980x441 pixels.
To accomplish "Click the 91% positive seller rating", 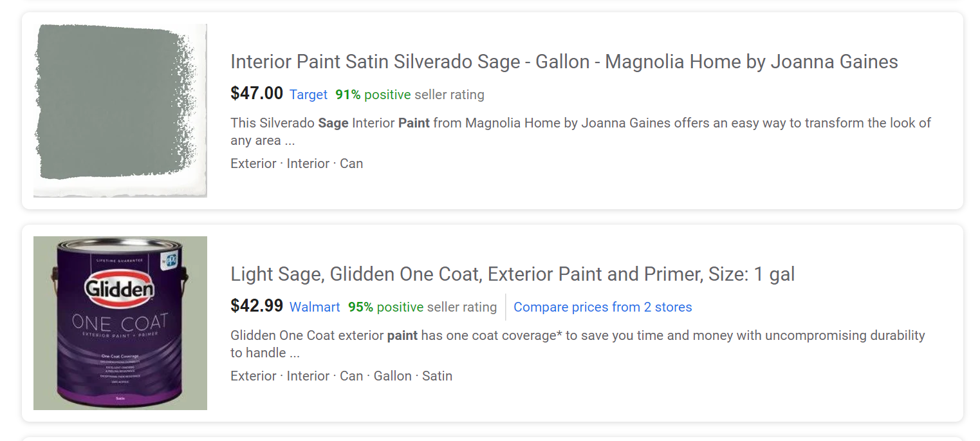I will tap(409, 95).
